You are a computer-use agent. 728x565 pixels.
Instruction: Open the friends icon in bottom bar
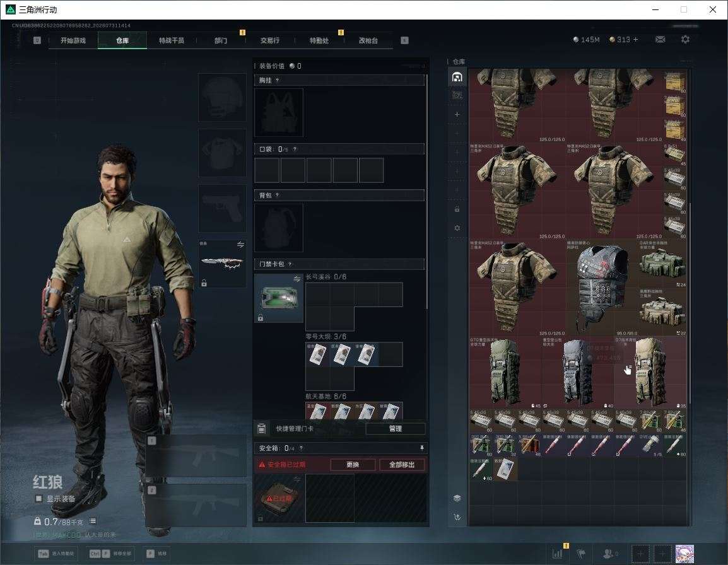(609, 554)
